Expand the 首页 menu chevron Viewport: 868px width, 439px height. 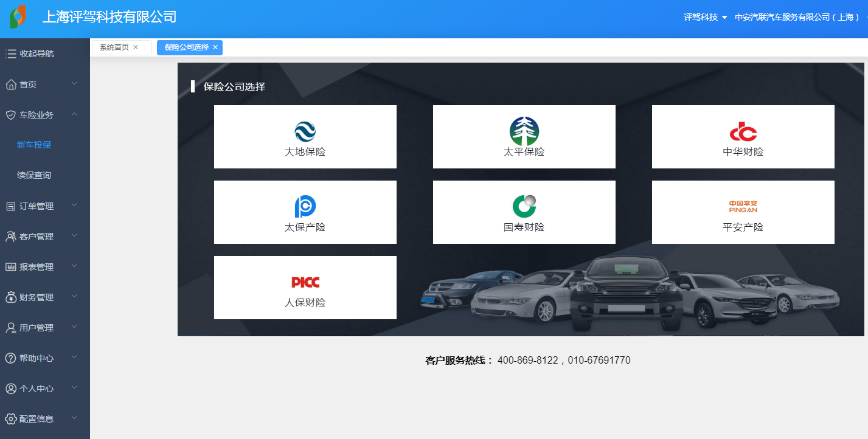(74, 83)
